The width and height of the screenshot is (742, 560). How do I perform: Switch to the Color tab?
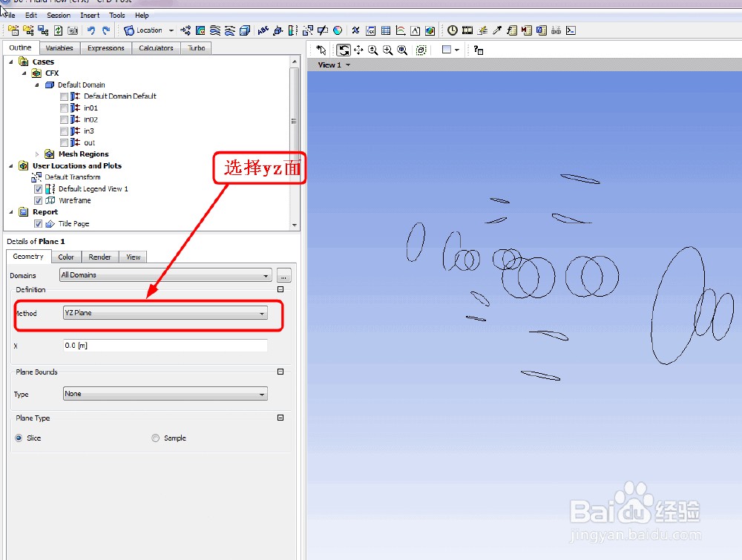click(x=66, y=257)
